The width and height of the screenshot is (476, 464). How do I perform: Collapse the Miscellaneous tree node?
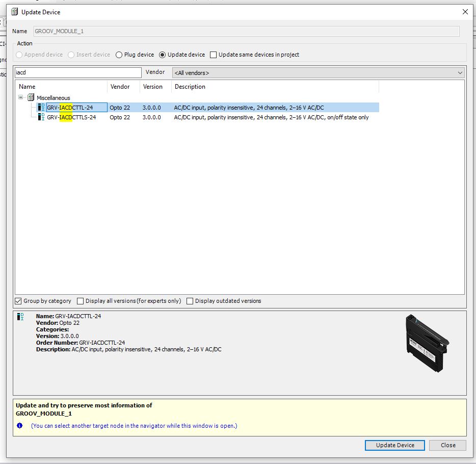click(21, 97)
